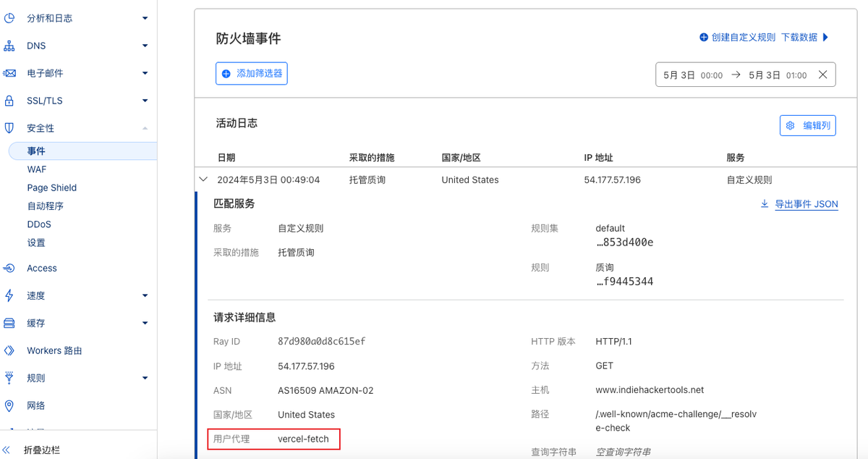Image resolution: width=868 pixels, height=459 pixels.
Task: Click the 添加筛选器 button
Action: (252, 74)
